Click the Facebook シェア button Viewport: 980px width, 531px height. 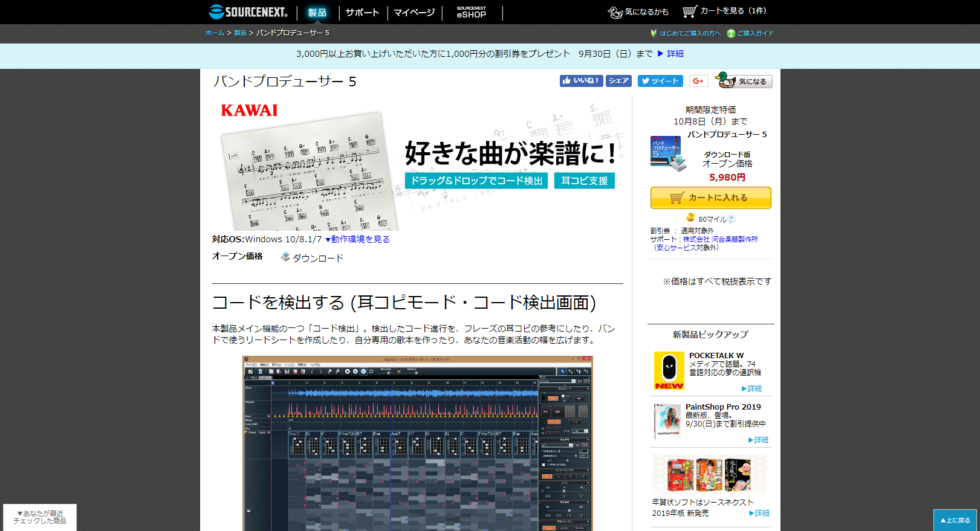click(x=618, y=81)
